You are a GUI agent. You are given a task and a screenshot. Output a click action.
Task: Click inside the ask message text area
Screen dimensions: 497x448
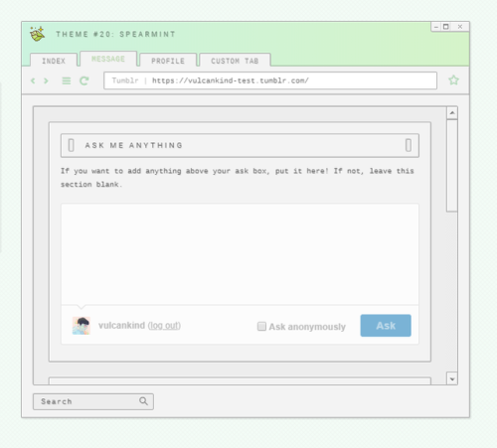[240, 254]
